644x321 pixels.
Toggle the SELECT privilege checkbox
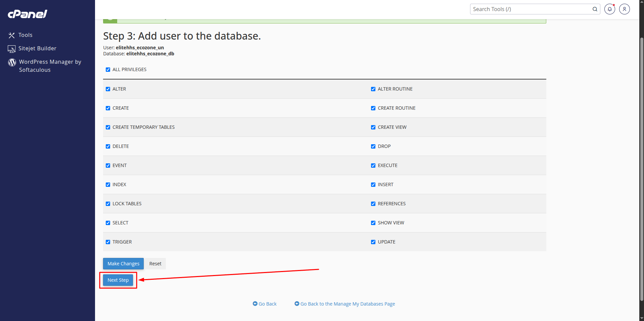coord(108,223)
